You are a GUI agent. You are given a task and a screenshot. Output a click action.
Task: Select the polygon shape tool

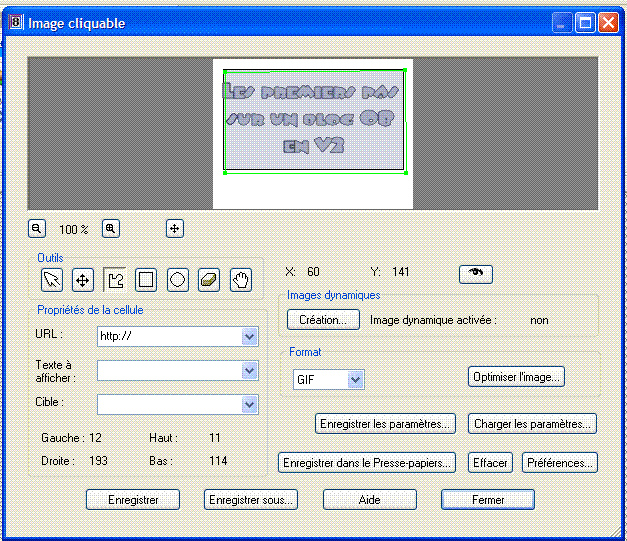pyautogui.click(x=115, y=280)
